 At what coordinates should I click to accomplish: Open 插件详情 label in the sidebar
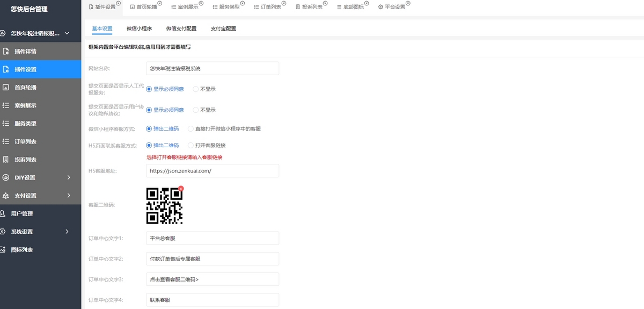click(x=26, y=52)
